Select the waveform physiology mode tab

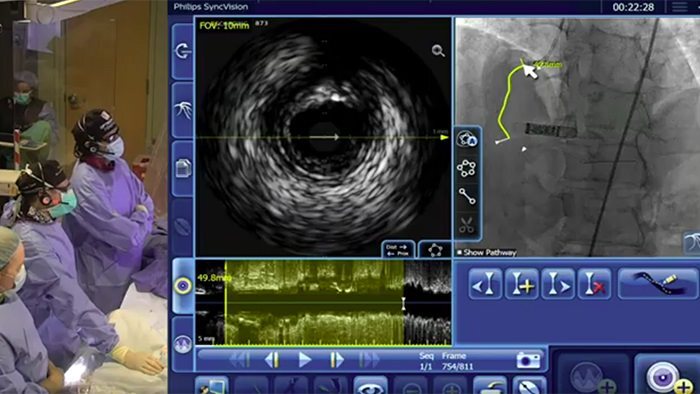(x=183, y=344)
